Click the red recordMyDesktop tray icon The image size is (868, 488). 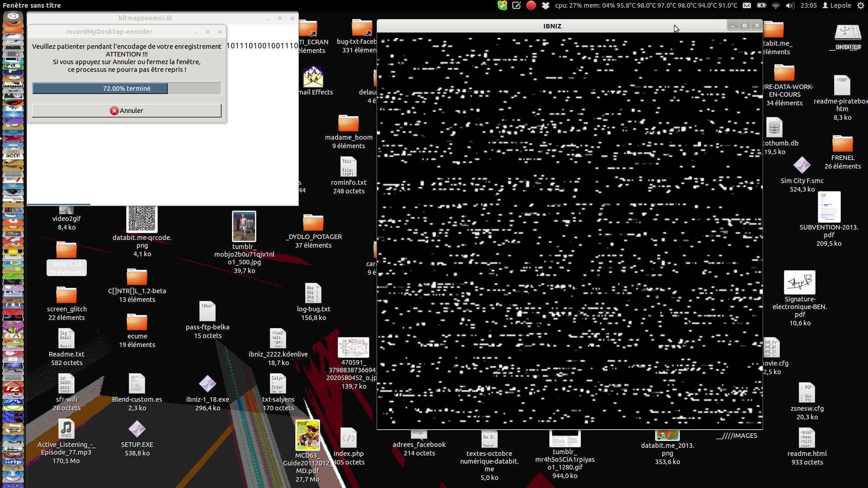click(x=531, y=5)
